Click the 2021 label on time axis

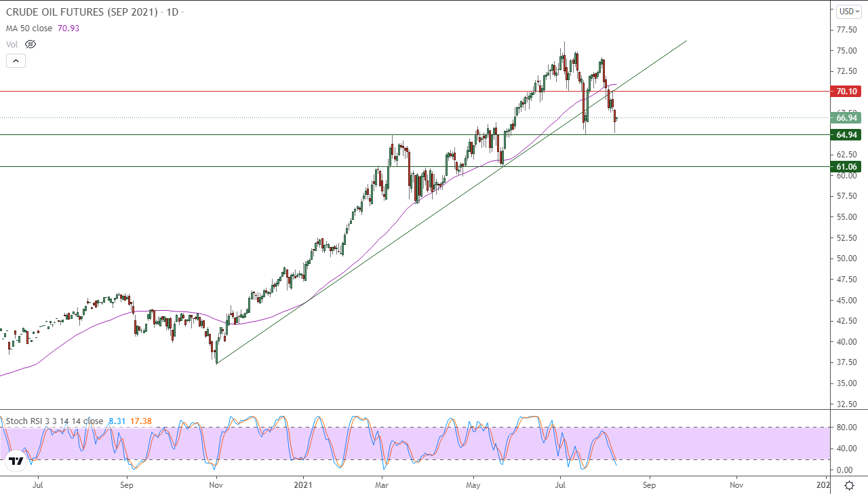pyautogui.click(x=303, y=486)
